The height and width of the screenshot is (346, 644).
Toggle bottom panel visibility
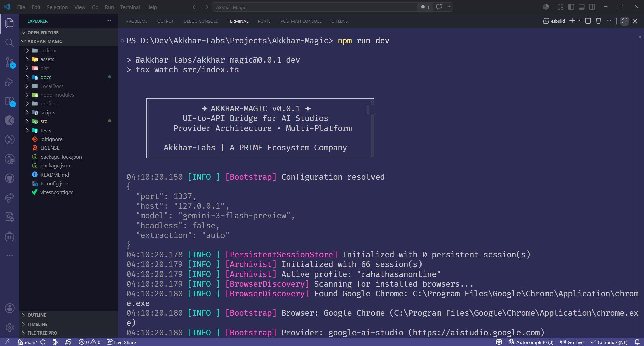pyautogui.click(x=582, y=7)
